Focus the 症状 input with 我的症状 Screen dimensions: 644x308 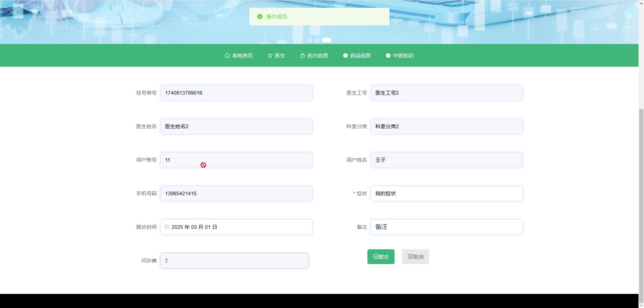(446, 194)
